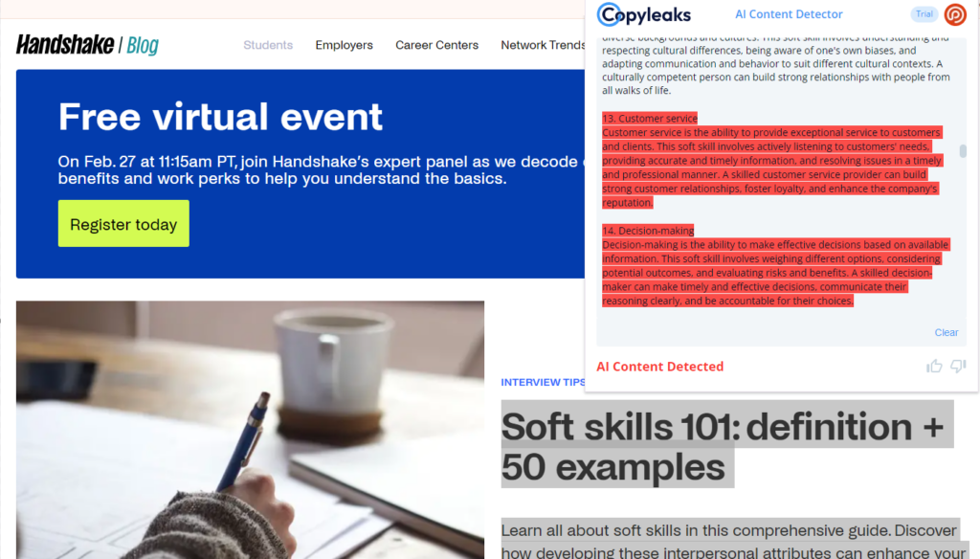Viewport: 980px width, 559px height.
Task: Open the red profile avatar icon
Action: pyautogui.click(x=955, y=14)
